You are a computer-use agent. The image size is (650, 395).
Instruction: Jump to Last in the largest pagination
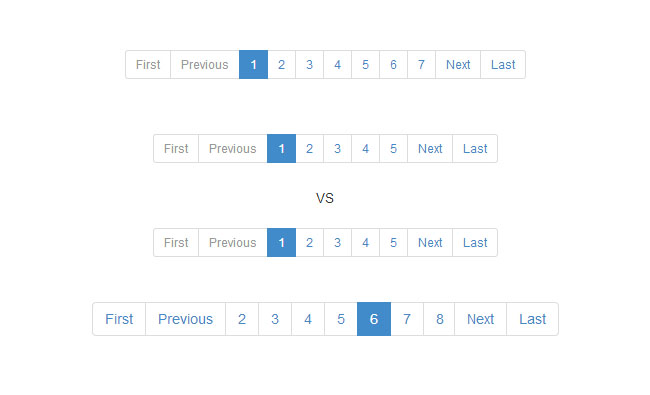coord(533,319)
